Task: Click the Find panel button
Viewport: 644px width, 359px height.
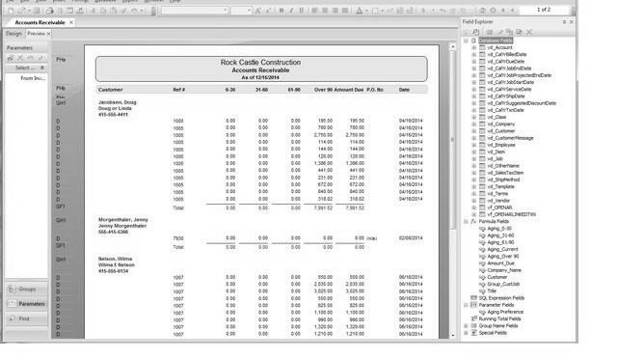Action: 26,318
